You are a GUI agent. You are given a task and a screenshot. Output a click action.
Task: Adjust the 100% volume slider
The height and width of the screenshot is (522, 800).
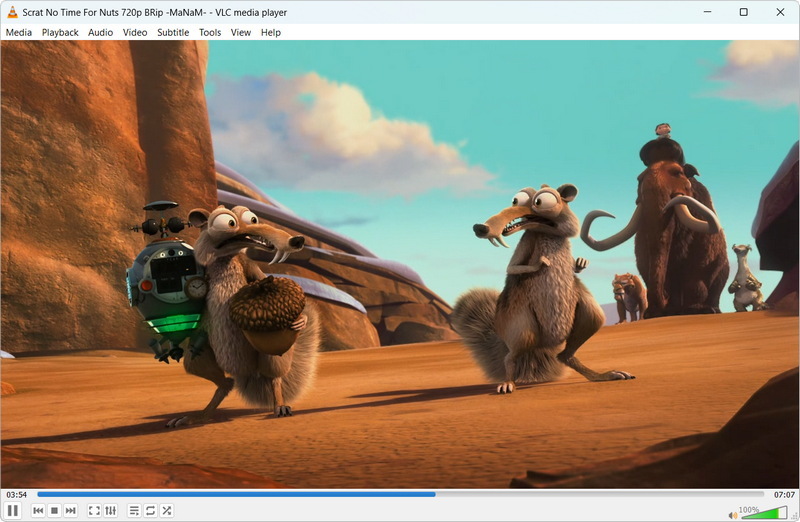tap(764, 512)
